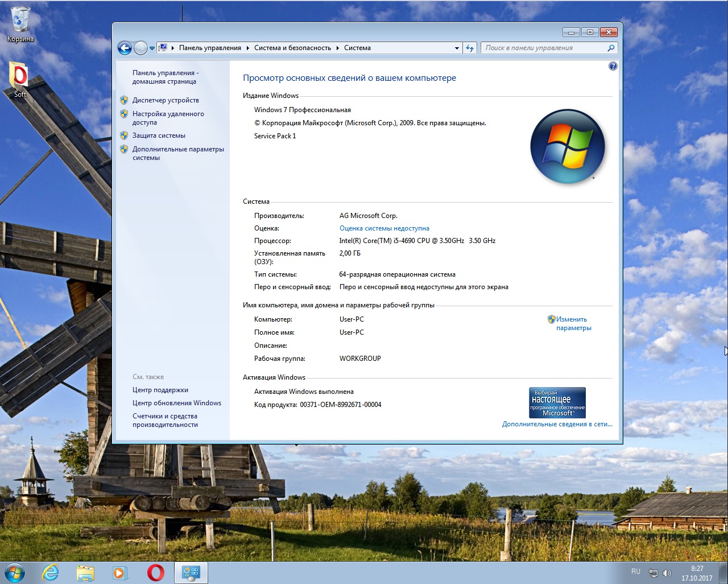Minimize the System window
Screen dimensions: 728x584
tap(571, 32)
